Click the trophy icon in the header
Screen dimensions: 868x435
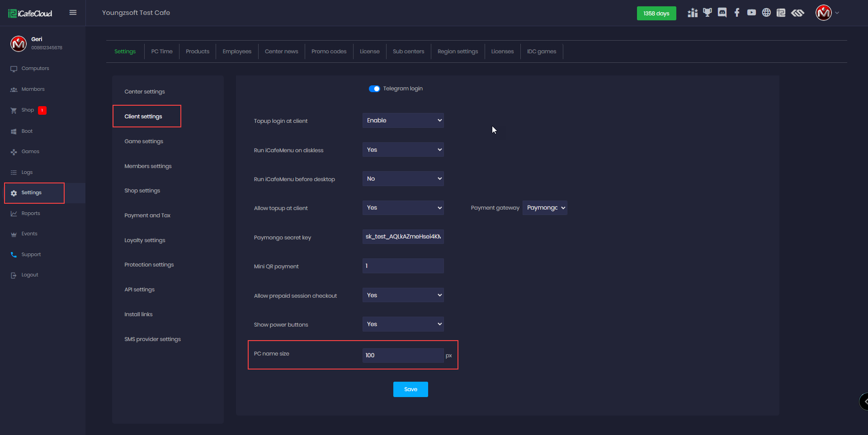coord(708,13)
